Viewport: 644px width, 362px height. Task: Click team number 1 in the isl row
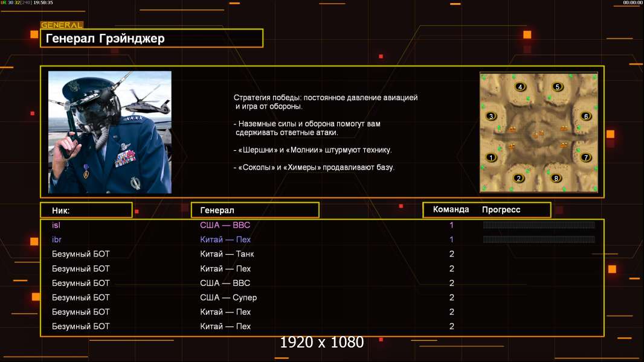point(451,225)
